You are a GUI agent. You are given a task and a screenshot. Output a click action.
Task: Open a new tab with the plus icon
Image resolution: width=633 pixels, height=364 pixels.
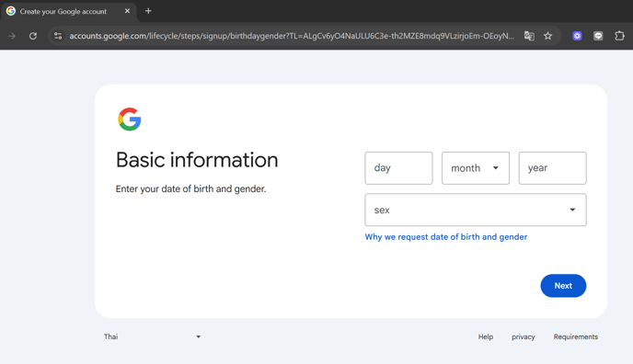click(x=148, y=11)
